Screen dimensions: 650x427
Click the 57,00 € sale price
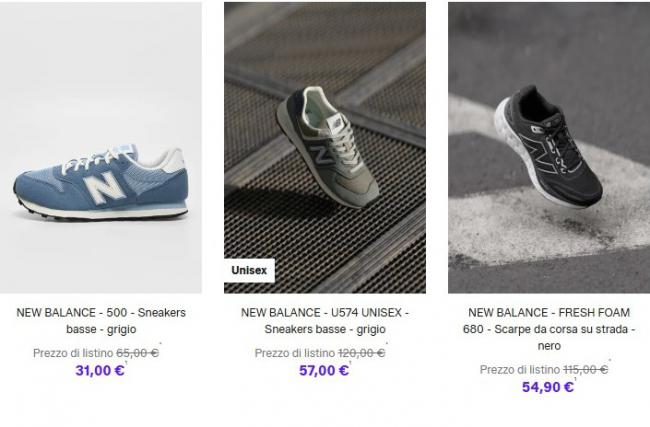(x=324, y=370)
